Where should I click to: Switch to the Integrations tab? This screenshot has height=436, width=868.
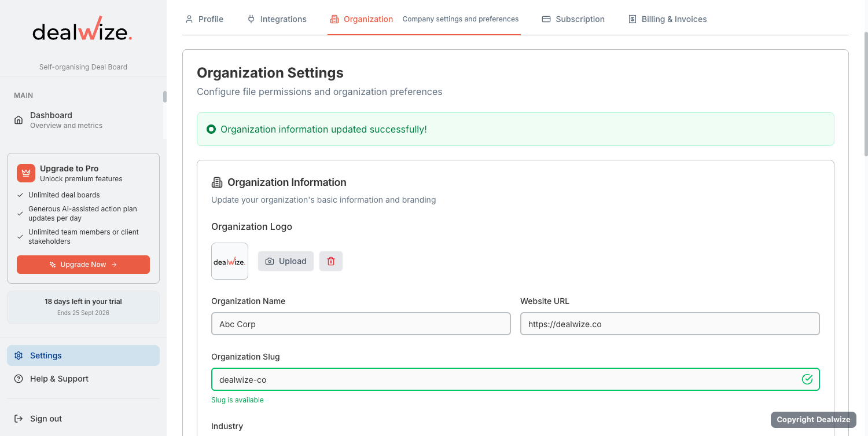click(277, 19)
